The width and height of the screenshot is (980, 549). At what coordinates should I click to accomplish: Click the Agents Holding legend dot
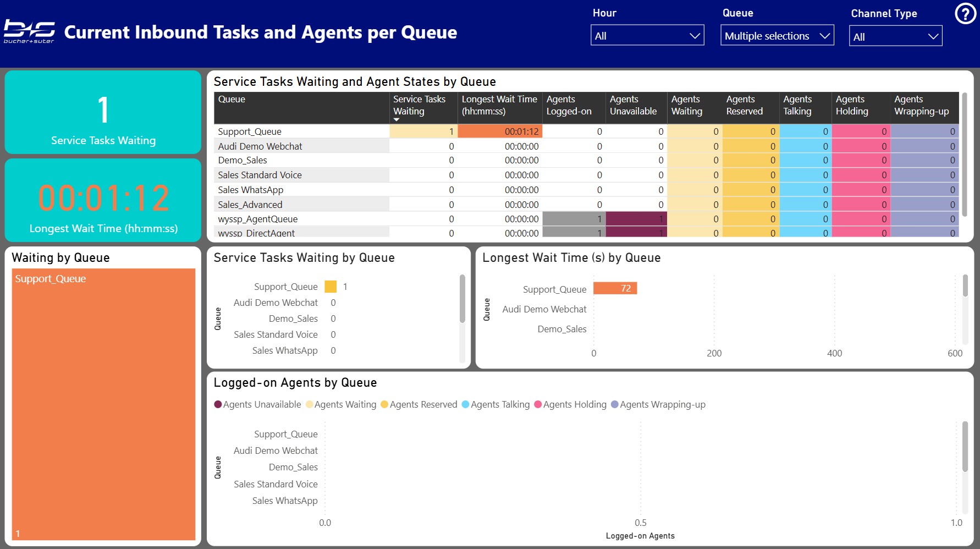pos(538,404)
